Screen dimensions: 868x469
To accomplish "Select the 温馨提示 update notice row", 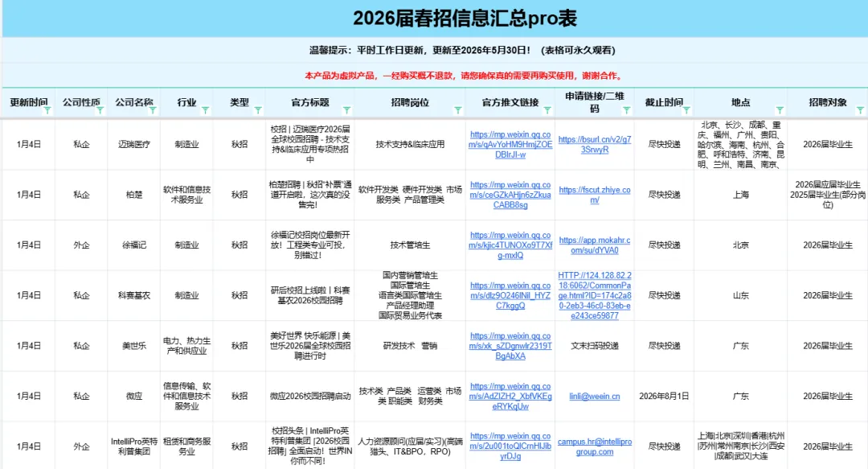I will pos(435,50).
